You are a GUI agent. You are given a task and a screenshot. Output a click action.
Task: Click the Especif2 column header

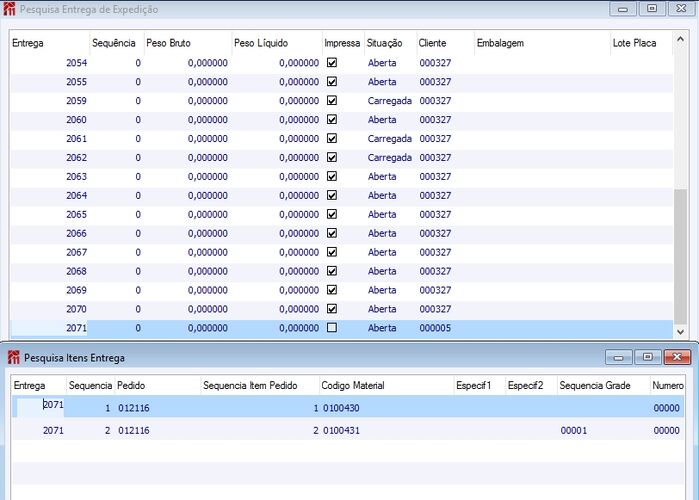(x=531, y=385)
